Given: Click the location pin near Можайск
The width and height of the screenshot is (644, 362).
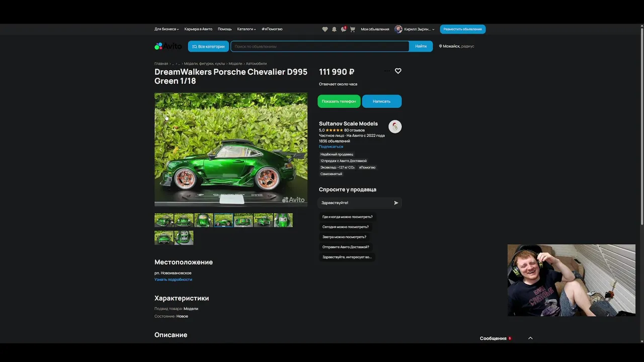Looking at the screenshot, I should [440, 46].
